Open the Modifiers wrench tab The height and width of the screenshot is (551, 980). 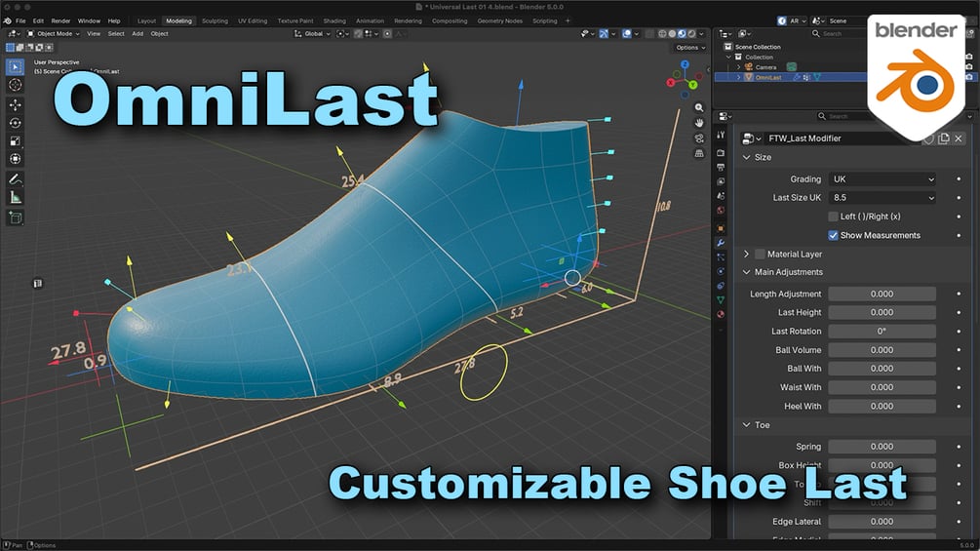point(721,243)
